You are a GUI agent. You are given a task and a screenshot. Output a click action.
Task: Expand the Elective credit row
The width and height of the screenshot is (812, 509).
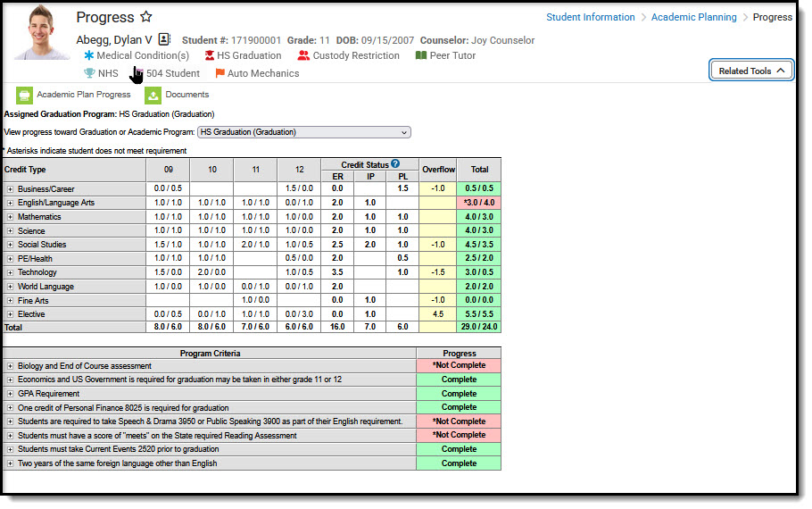pos(10,314)
